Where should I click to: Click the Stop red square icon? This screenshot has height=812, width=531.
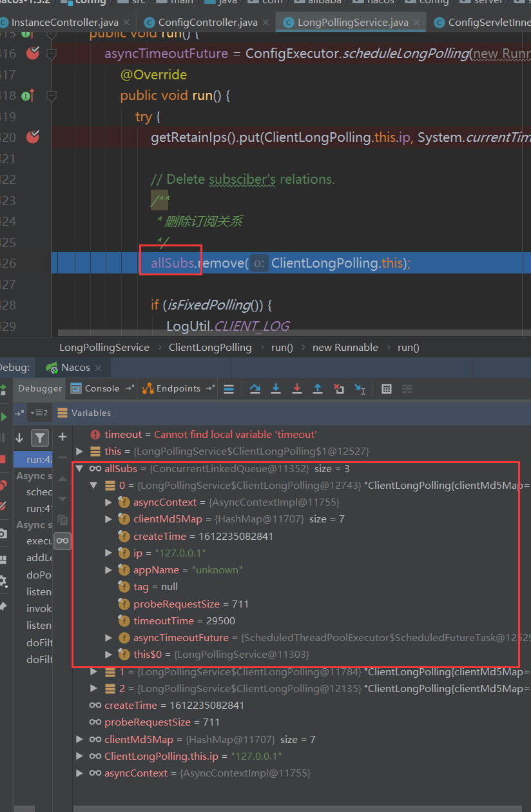[x=3, y=459]
